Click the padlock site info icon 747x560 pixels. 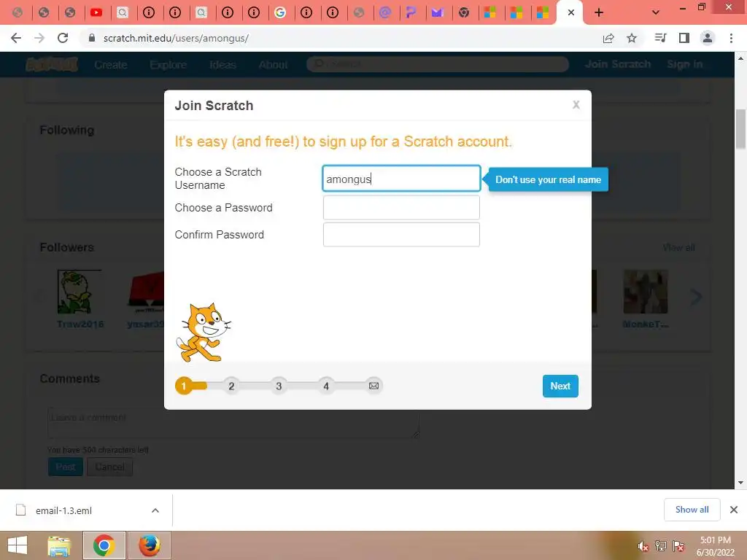pyautogui.click(x=92, y=38)
